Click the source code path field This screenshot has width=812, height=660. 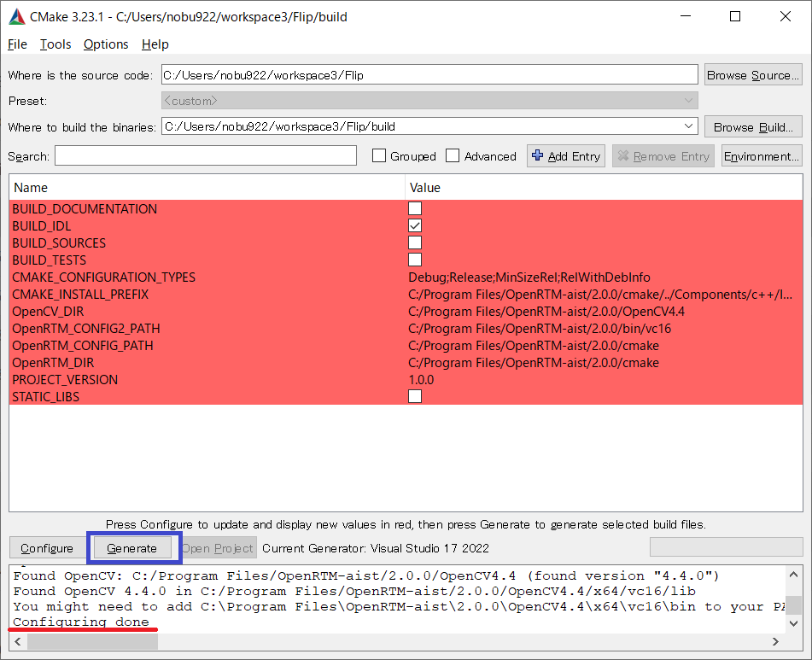pyautogui.click(x=429, y=75)
